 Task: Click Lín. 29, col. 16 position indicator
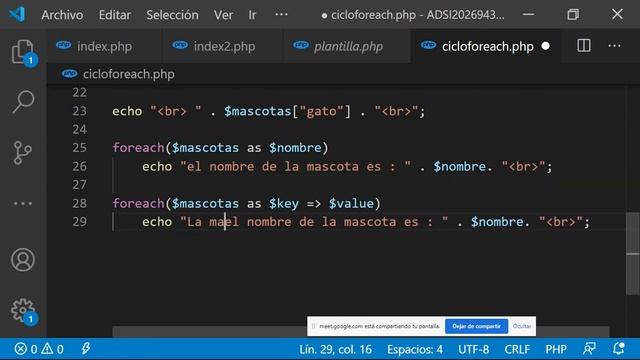[x=336, y=349]
